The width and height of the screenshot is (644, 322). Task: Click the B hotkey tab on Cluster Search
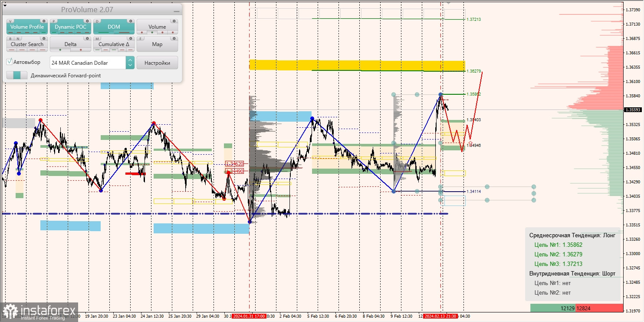[x=11, y=38]
